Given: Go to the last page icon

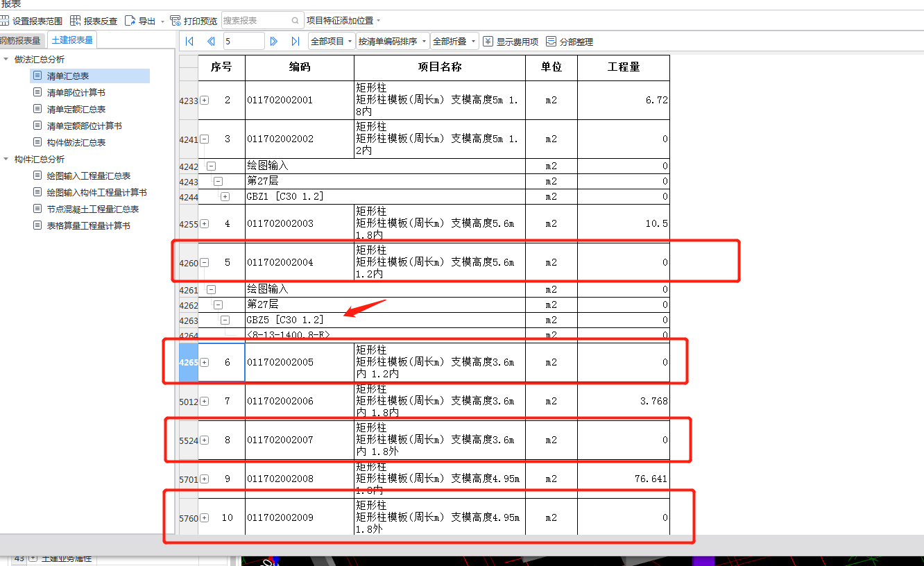Looking at the screenshot, I should [296, 42].
